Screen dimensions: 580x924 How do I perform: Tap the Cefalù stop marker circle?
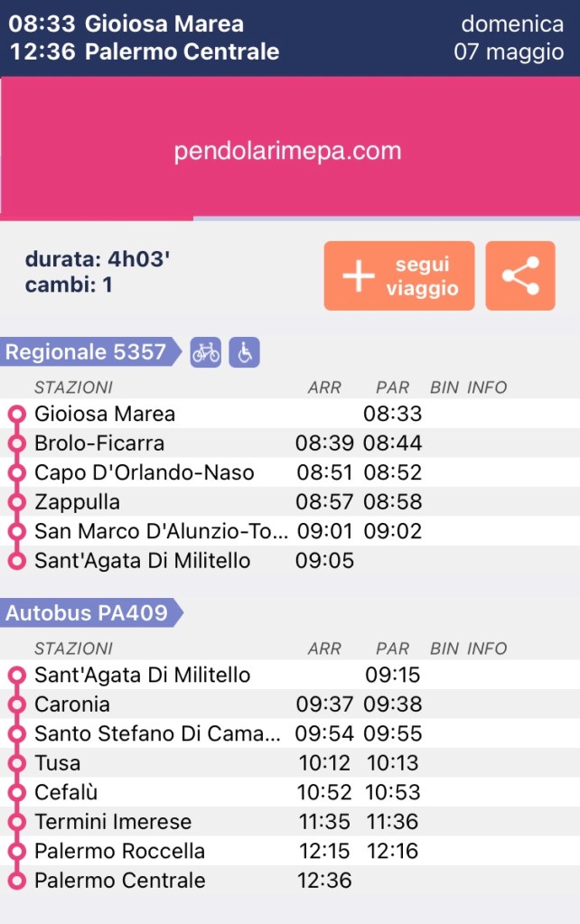click(16, 793)
